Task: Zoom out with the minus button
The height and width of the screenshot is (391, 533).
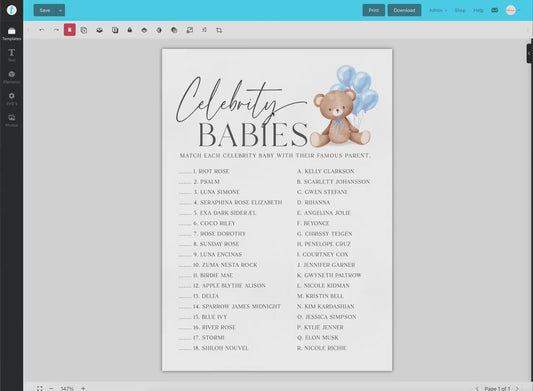Action: click(x=51, y=388)
